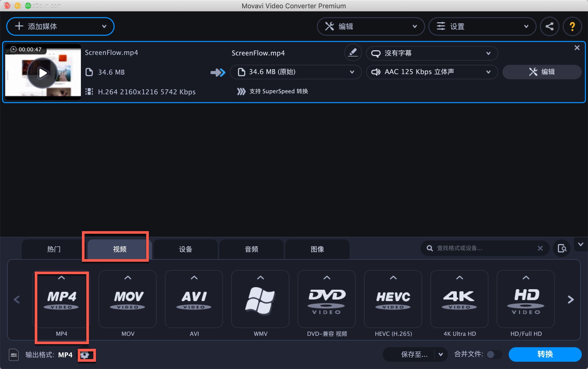Click the 输出格式: MP4 label

49,355
